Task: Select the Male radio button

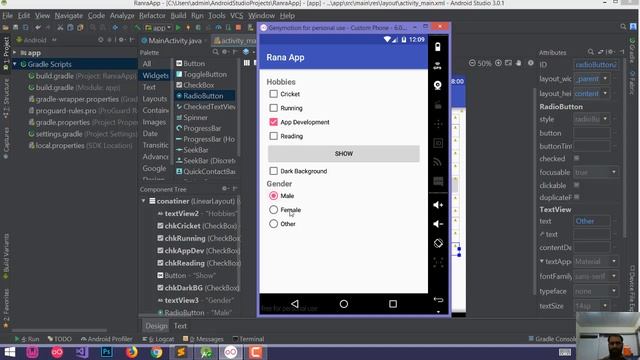Action: pos(273,196)
